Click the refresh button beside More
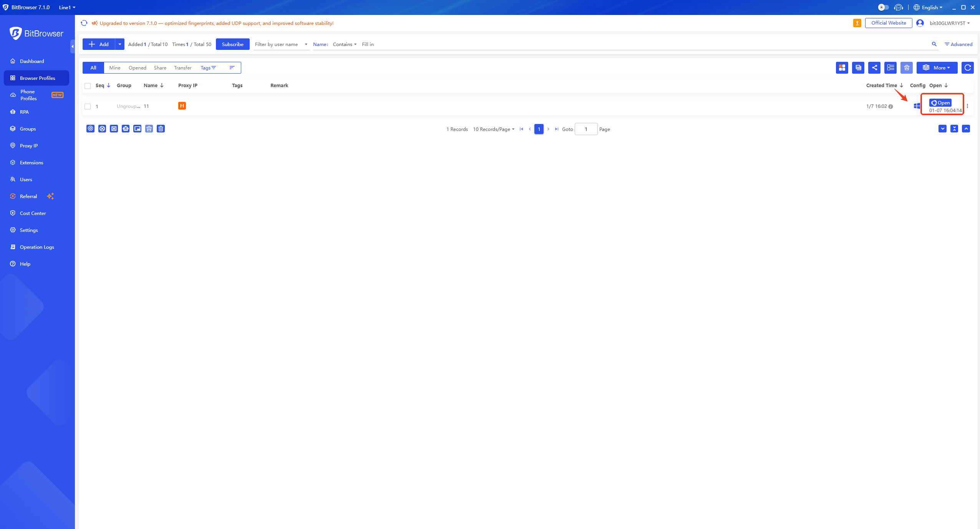The width and height of the screenshot is (980, 529). (967, 68)
